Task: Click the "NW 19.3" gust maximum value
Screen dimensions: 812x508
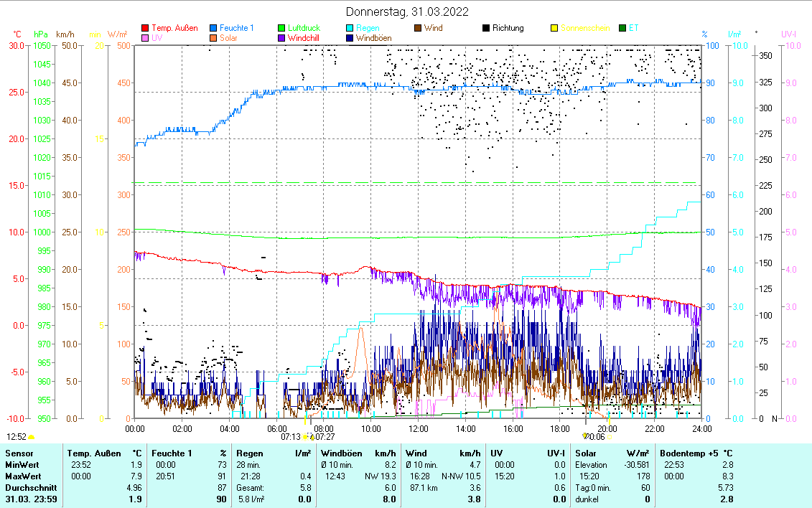Action: (x=381, y=476)
